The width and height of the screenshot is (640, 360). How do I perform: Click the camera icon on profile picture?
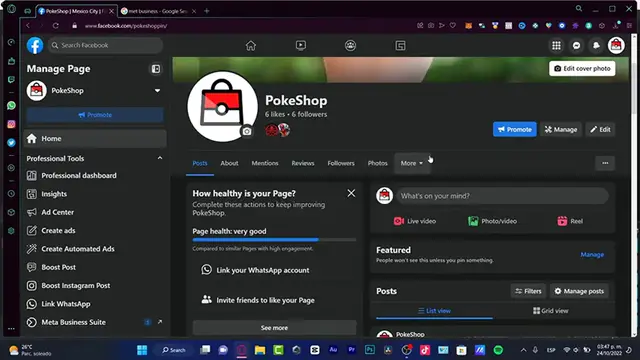(247, 131)
